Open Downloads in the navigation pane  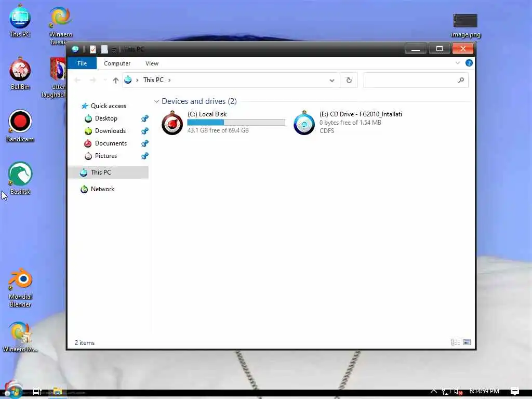[x=105, y=131]
